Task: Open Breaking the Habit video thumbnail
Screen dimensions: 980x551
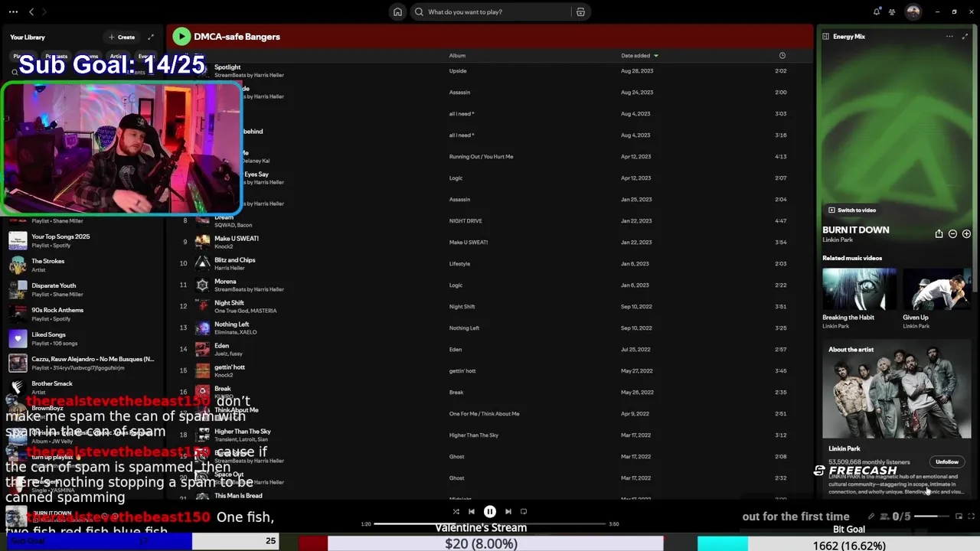Action: [x=859, y=289]
